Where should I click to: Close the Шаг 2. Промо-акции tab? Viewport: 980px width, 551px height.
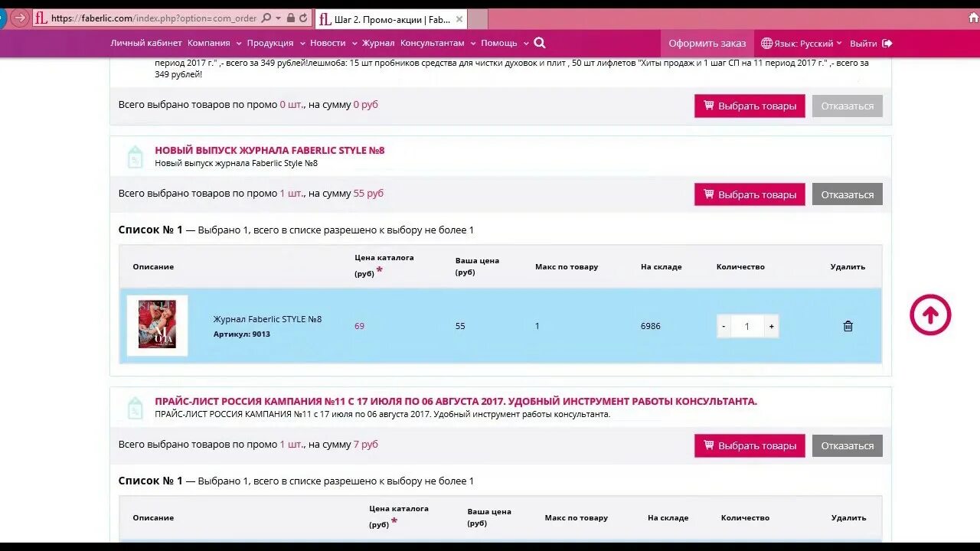tap(459, 19)
